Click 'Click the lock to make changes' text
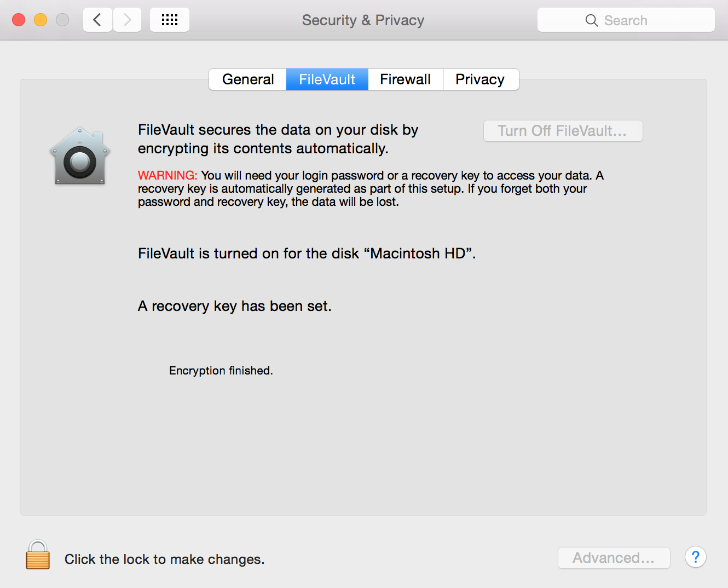728x588 pixels. [x=164, y=559]
